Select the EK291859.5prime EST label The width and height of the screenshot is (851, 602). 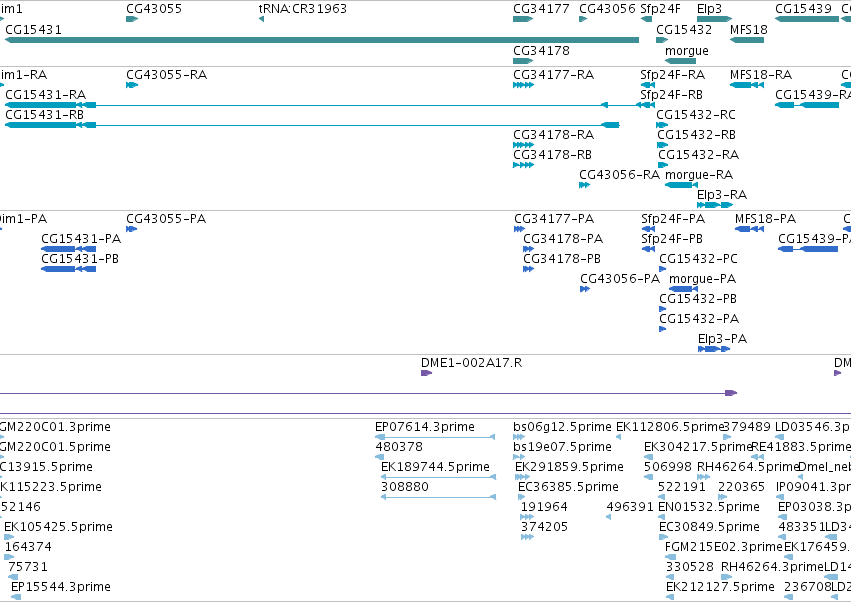569,467
